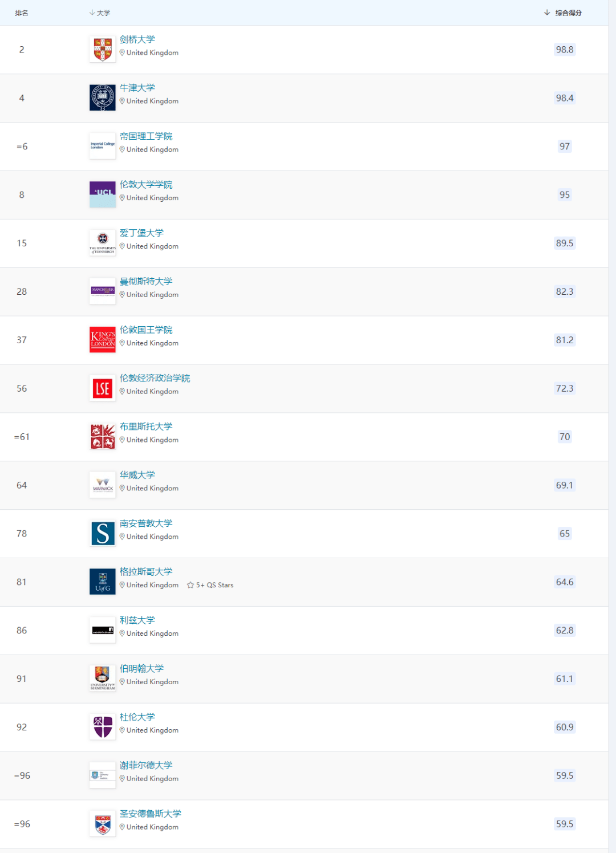Click the Cambridge University crest logo

(103, 50)
